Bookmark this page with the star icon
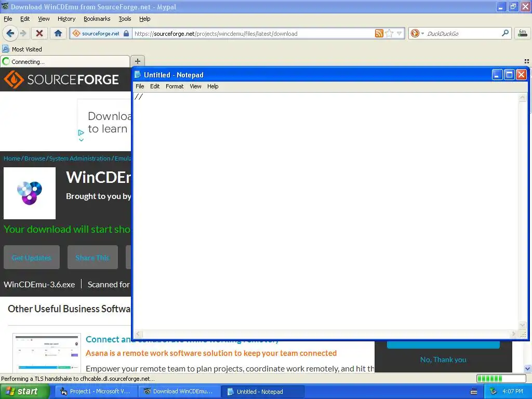The image size is (532, 399). click(x=389, y=33)
